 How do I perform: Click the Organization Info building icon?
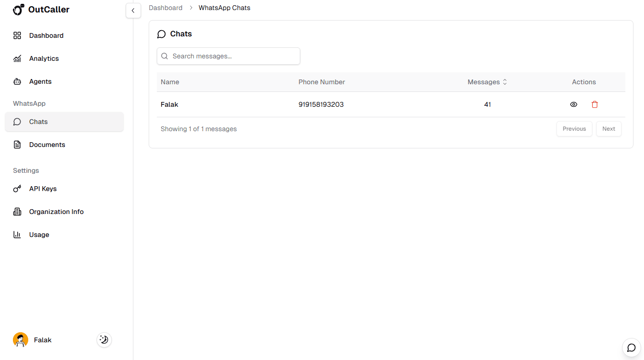pyautogui.click(x=17, y=212)
